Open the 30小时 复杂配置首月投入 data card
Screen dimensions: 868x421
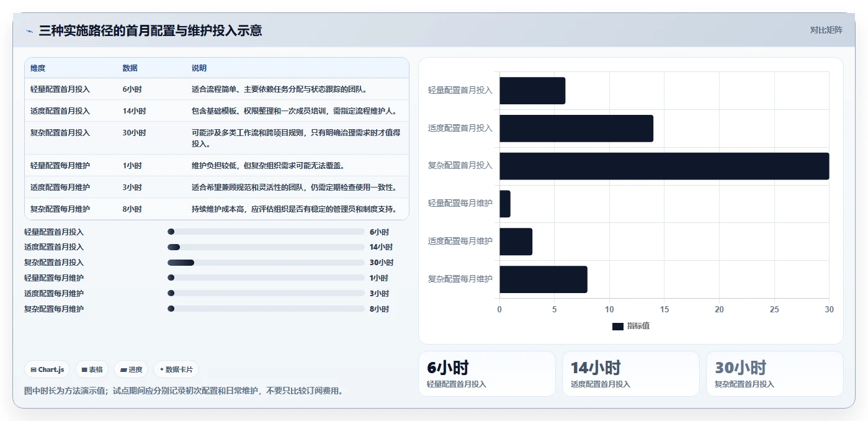(x=774, y=374)
